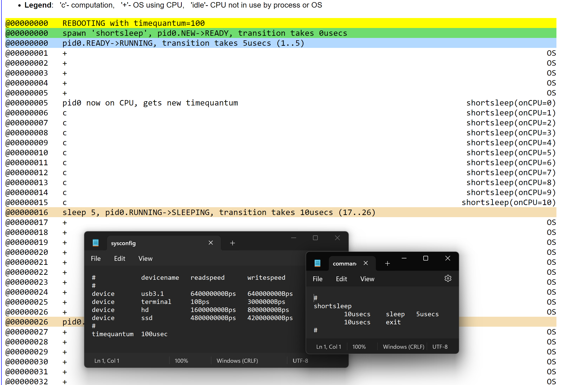Image resolution: width=588 pixels, height=385 pixels.
Task: Click Notepad app icon in command window
Action: [317, 263]
